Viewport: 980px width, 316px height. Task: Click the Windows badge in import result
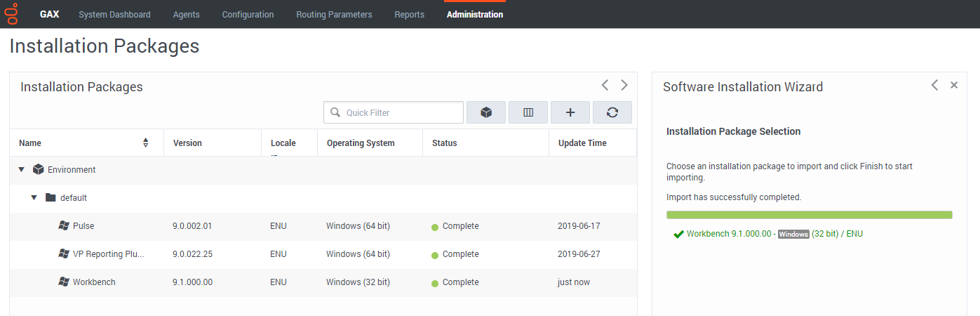point(793,234)
